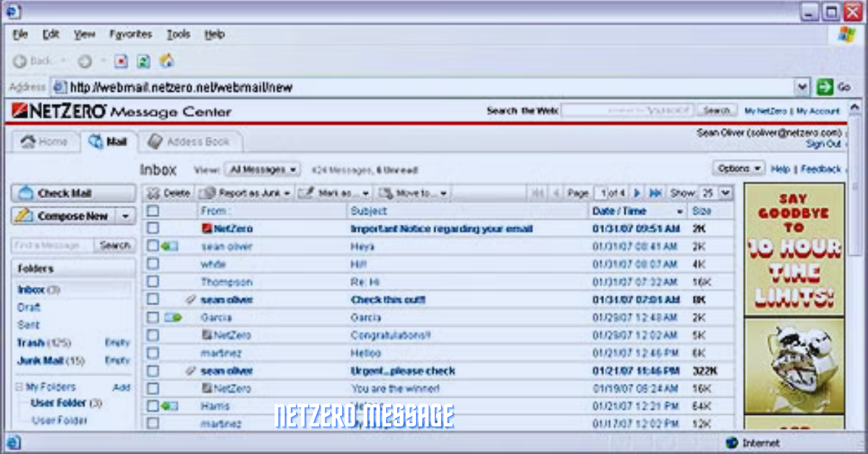Check the 'Heya' message from sean oliver

click(153, 246)
